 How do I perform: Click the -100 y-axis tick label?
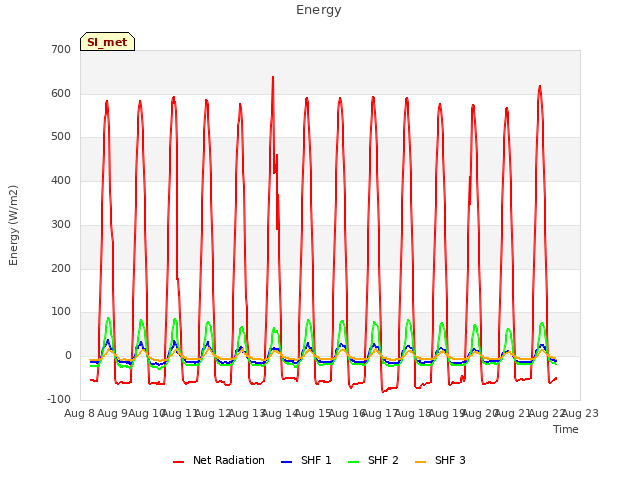[59, 400]
